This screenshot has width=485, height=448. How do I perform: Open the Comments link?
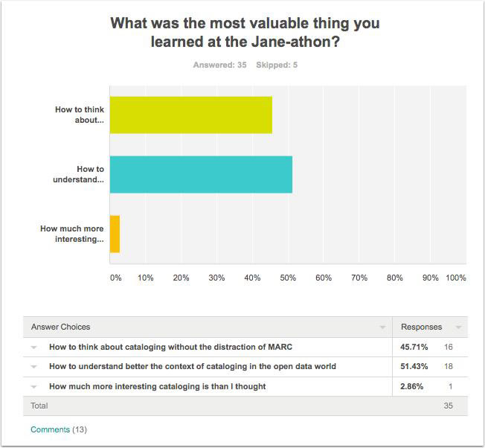click(x=50, y=429)
